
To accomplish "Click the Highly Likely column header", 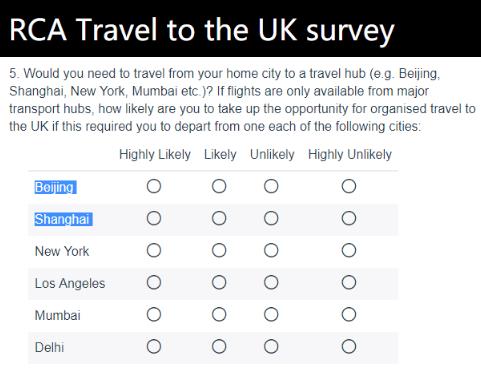I will pyautogui.click(x=155, y=154).
